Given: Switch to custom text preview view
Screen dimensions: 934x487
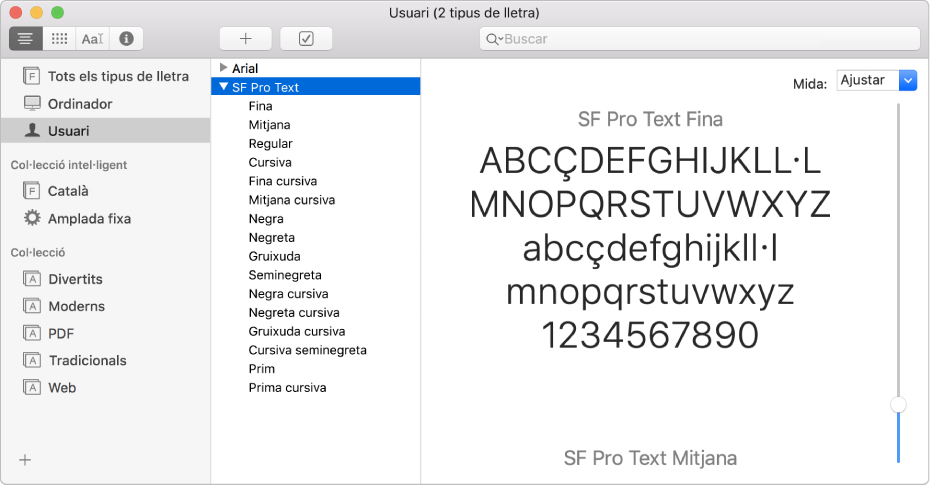Looking at the screenshot, I should click(x=92, y=39).
